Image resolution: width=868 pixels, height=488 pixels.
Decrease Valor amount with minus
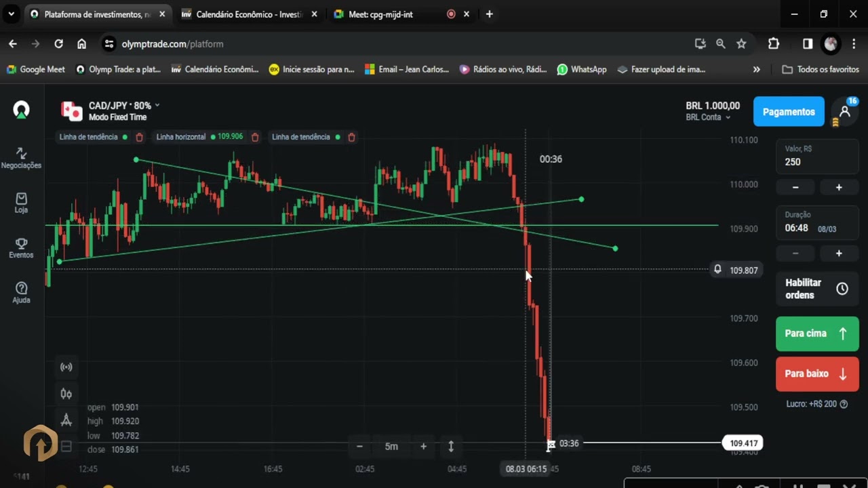795,187
